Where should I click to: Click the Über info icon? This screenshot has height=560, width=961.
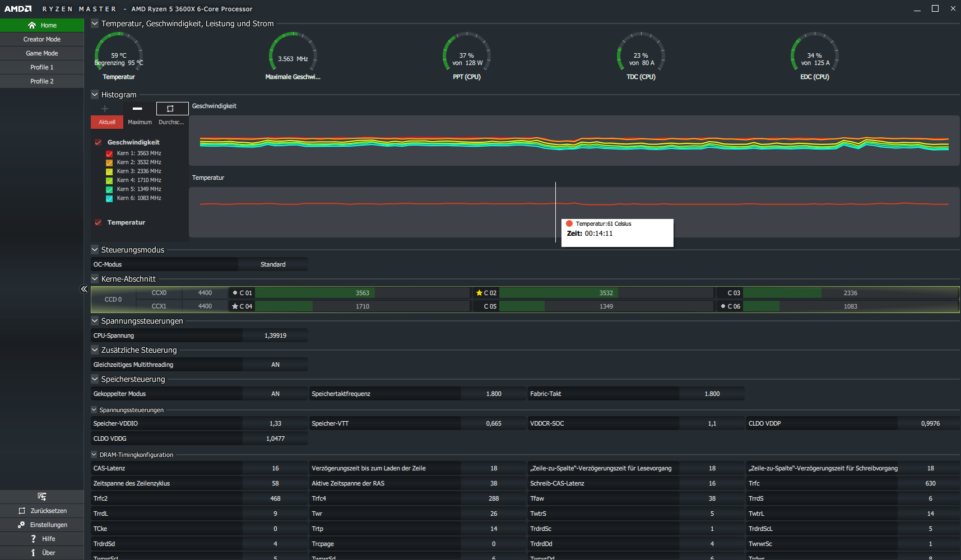(34, 553)
